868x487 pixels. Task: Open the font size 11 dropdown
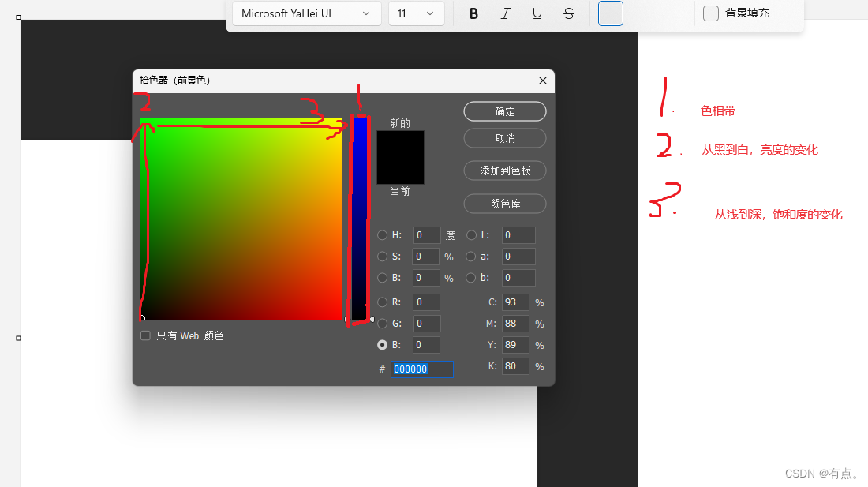point(417,13)
